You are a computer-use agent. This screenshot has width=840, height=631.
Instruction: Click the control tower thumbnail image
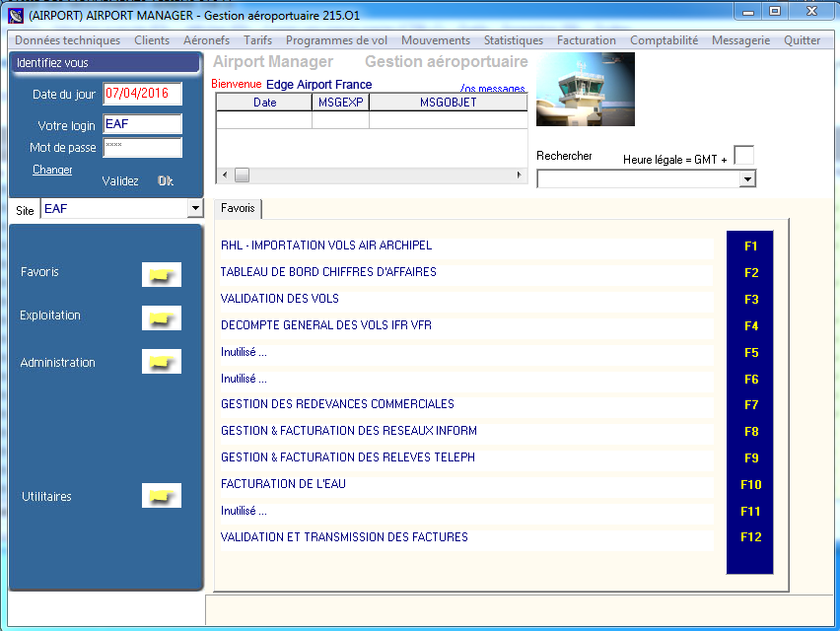click(585, 90)
